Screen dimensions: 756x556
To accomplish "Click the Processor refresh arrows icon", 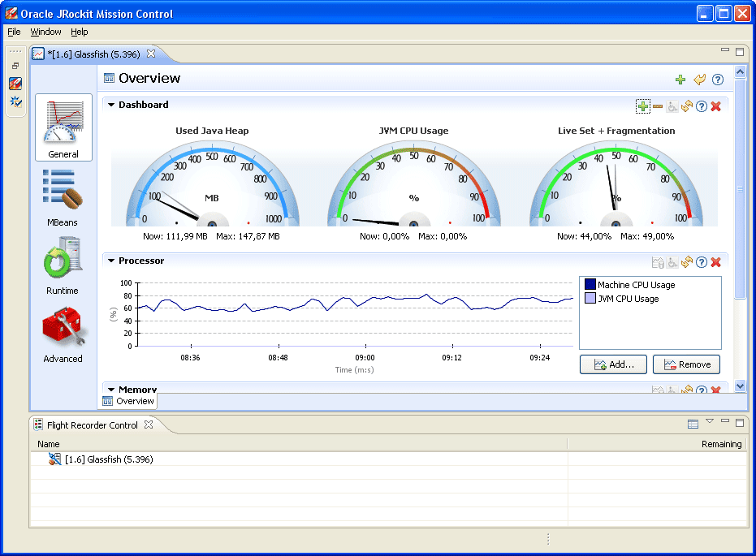I will pyautogui.click(x=687, y=262).
